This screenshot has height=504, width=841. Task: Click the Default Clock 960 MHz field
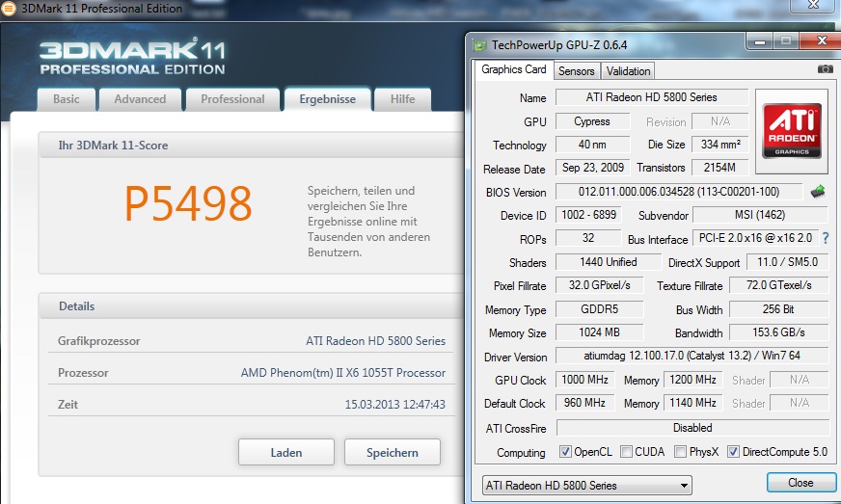pyautogui.click(x=584, y=403)
